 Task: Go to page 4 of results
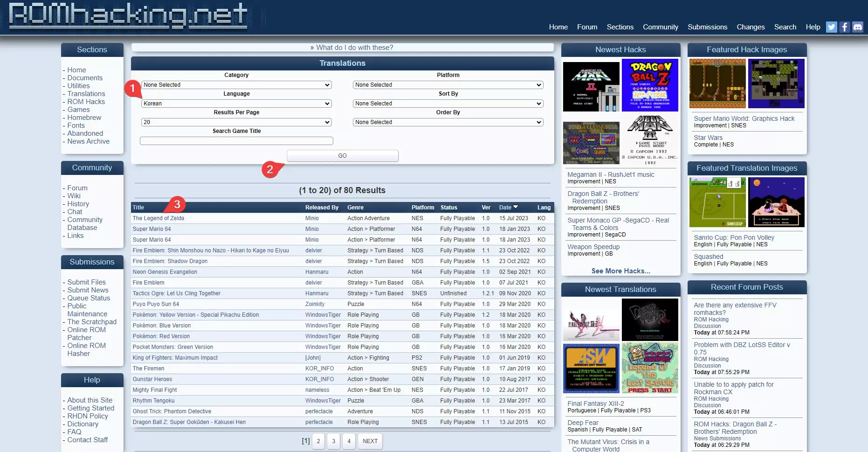tap(349, 441)
